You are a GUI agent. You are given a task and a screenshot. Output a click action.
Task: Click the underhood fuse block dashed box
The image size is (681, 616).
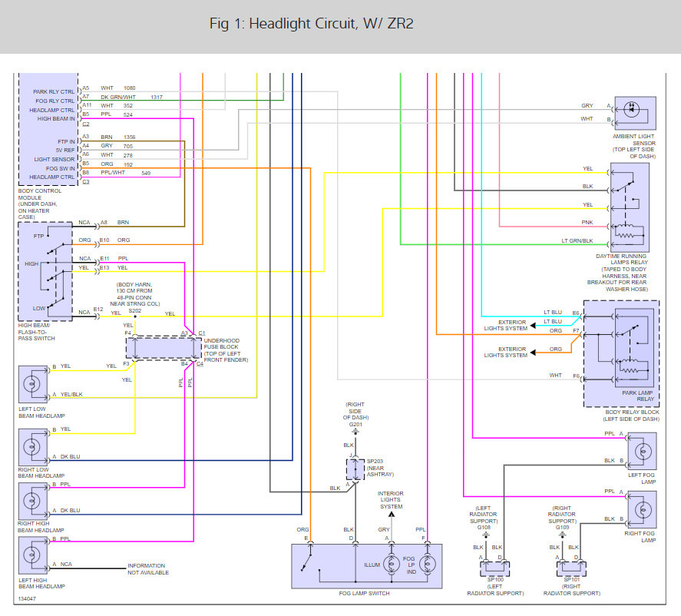[x=164, y=347]
